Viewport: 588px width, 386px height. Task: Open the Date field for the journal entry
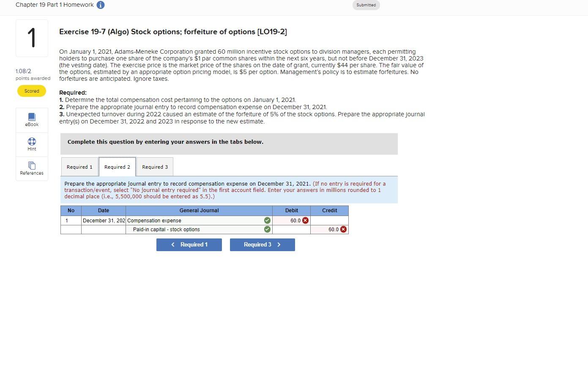click(103, 220)
